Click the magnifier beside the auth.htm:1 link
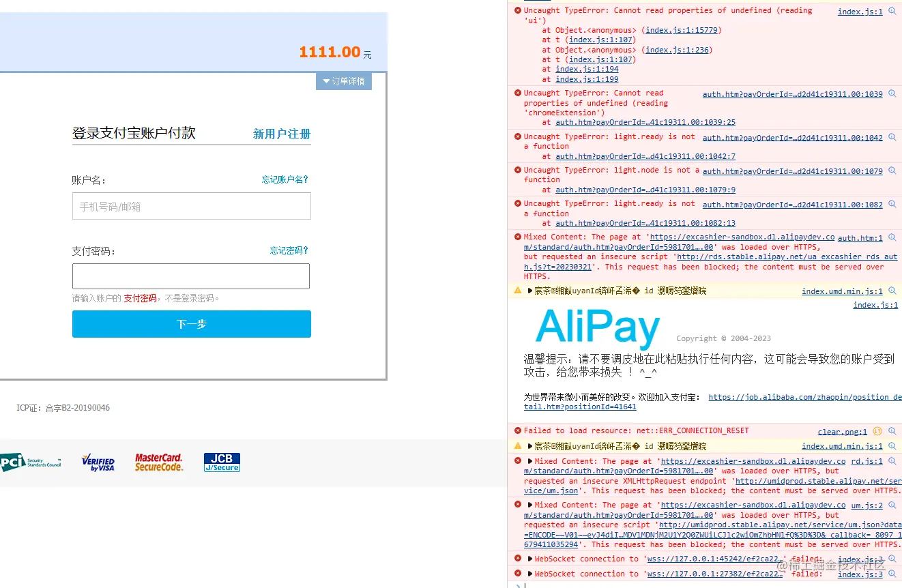 [892, 238]
